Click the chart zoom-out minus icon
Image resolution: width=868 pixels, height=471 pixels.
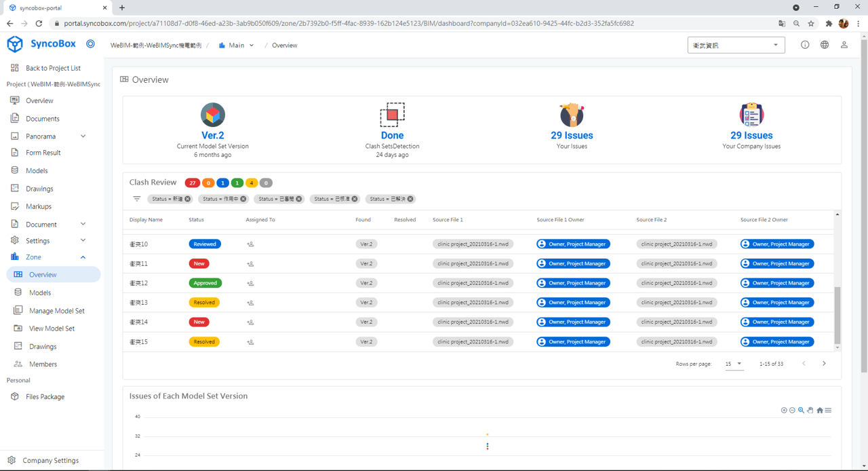[x=792, y=410]
